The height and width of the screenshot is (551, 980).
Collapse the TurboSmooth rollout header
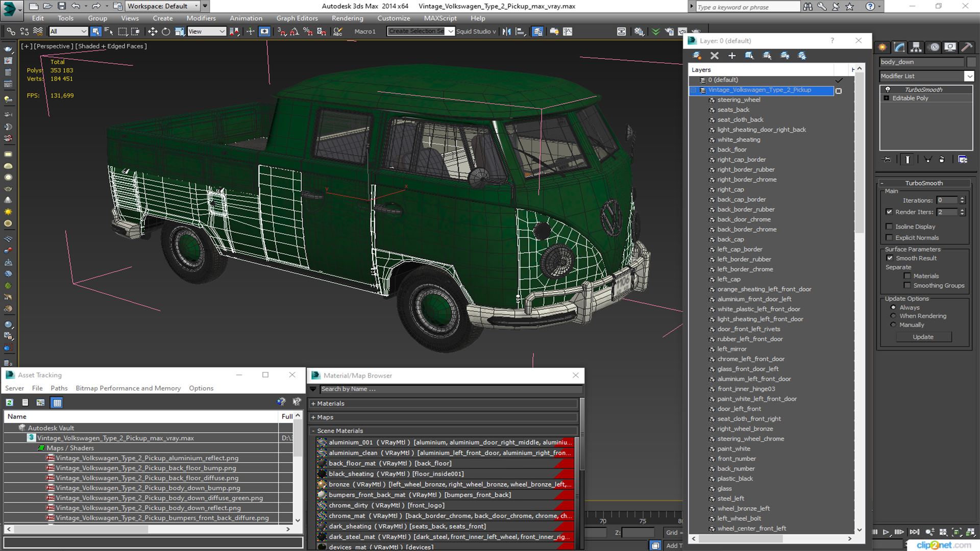coord(924,183)
